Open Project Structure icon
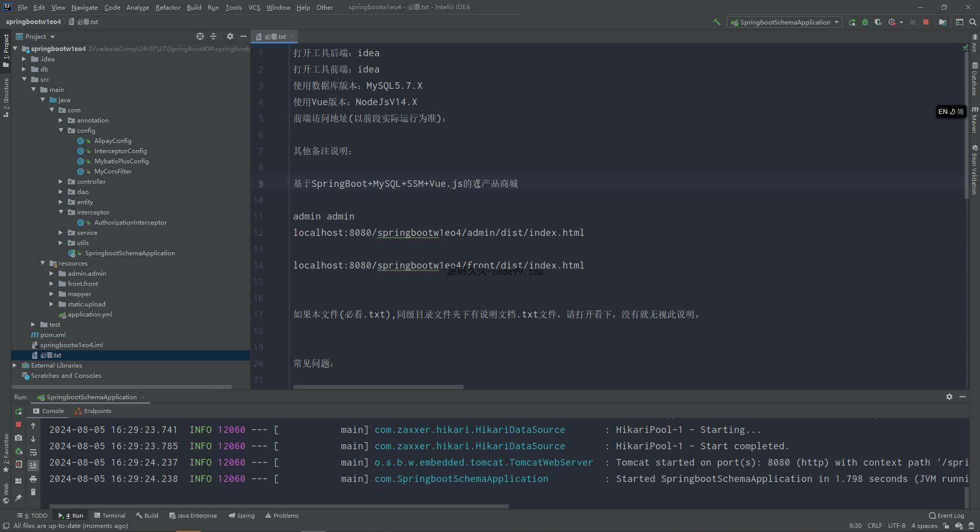980x532 pixels. [942, 22]
